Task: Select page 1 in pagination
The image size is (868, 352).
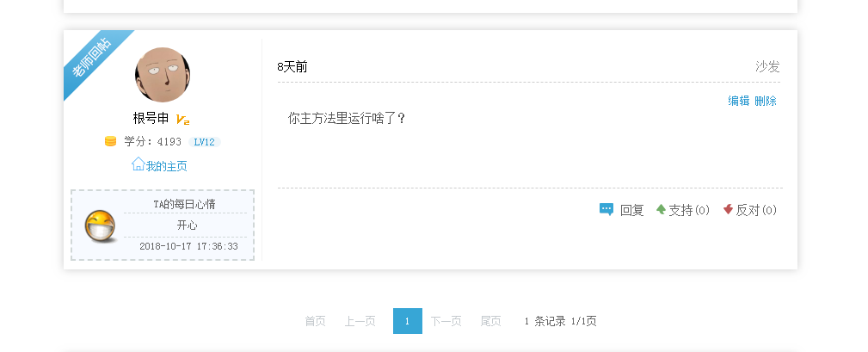Action: (408, 321)
